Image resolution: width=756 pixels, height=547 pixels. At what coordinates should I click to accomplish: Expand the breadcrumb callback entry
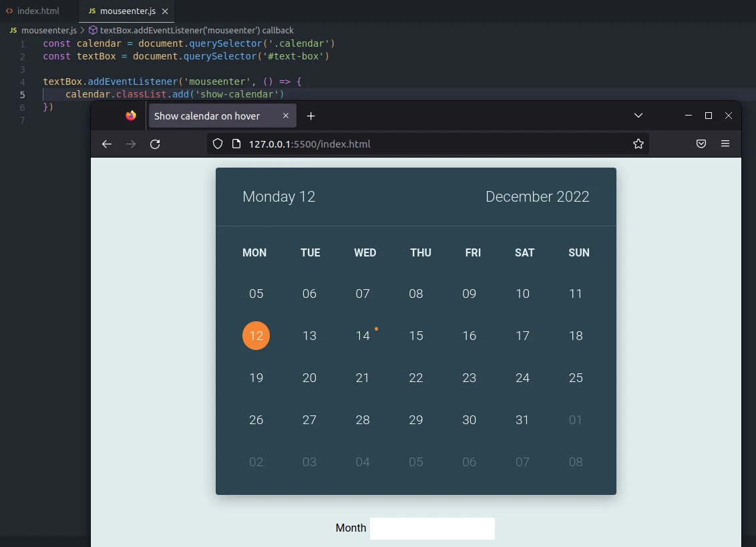[x=197, y=30]
